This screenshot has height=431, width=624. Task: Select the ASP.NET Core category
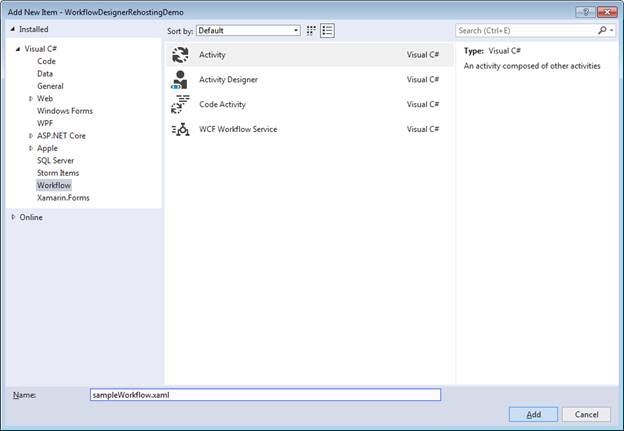(61, 136)
